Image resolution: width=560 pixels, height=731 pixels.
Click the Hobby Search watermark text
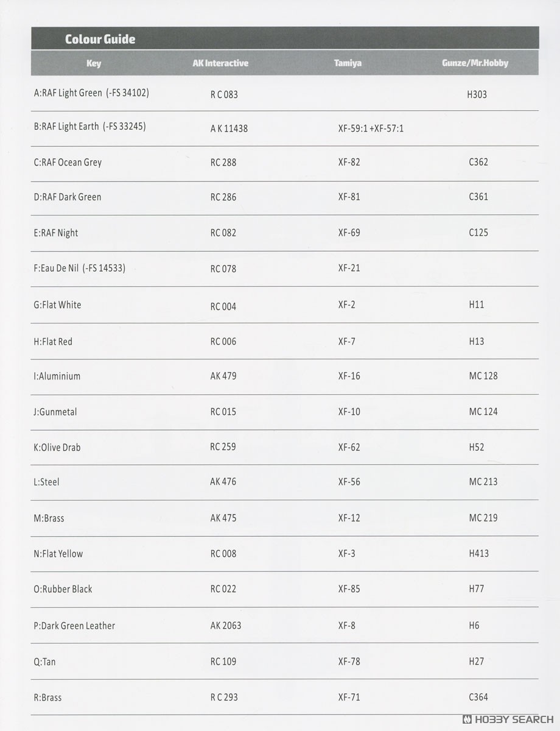pyautogui.click(x=514, y=719)
